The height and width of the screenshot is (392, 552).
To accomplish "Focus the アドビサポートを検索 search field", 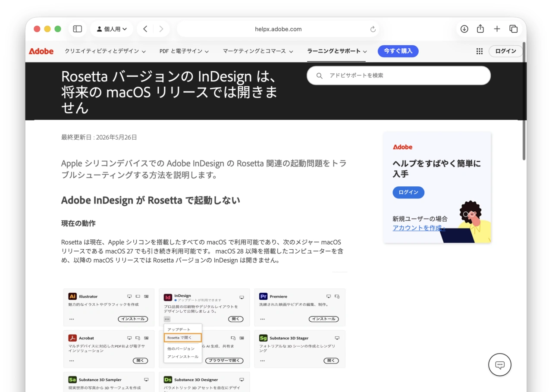I will (x=398, y=75).
